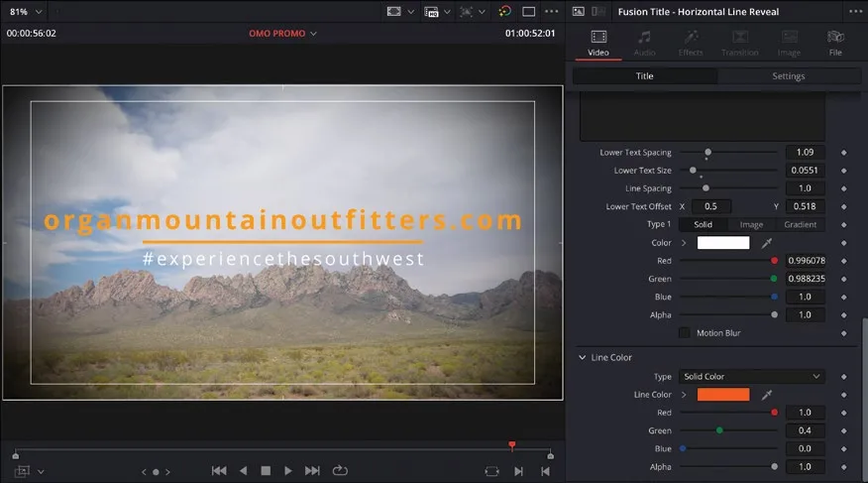
Task: Jump to last frame button
Action: coord(312,471)
